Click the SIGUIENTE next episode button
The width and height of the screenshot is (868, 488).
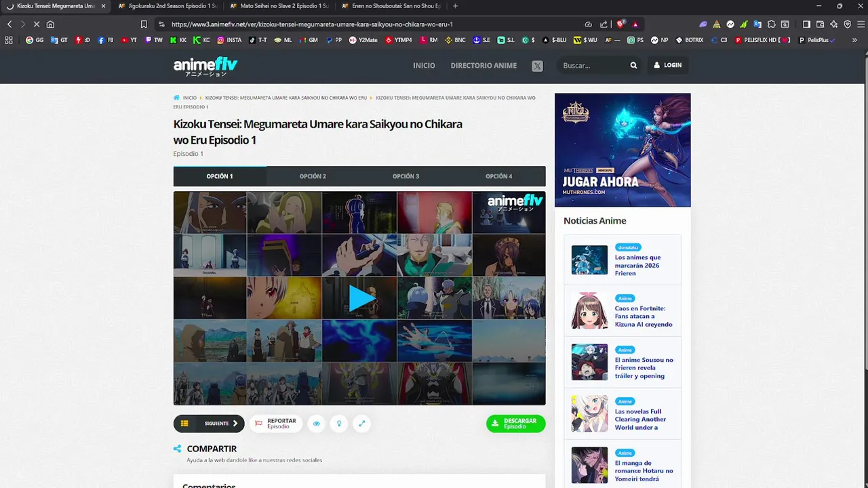tap(222, 424)
